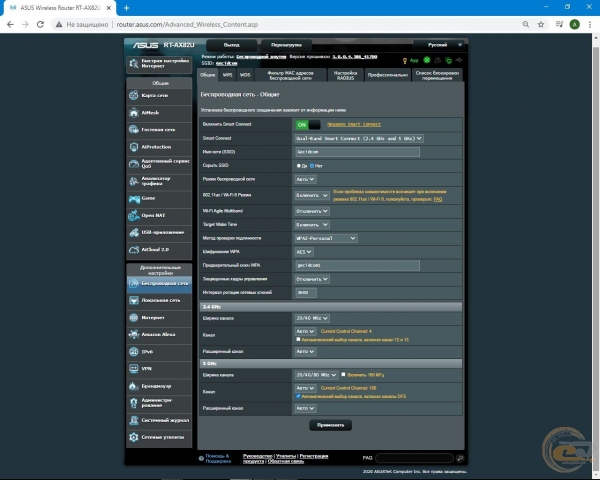Screen dimensions: 600x480
Task: Open VPN sidebar icon
Action: point(134,369)
